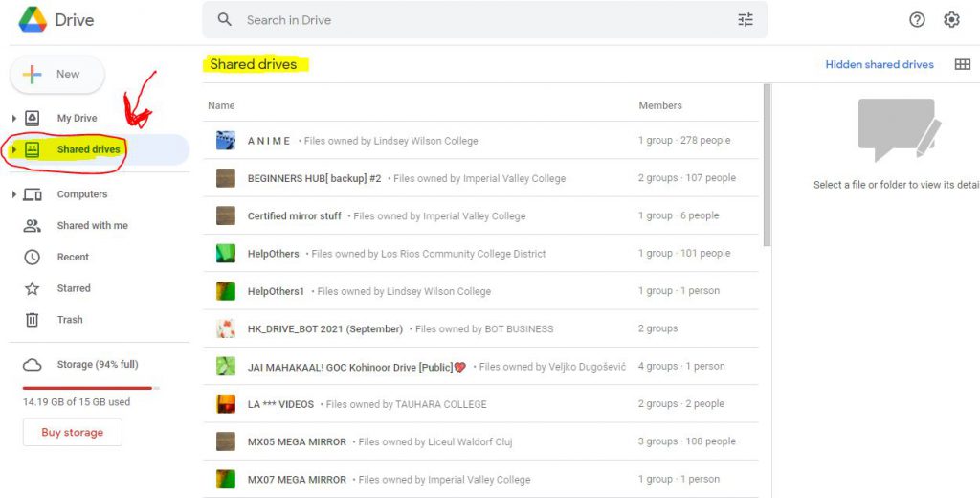The width and height of the screenshot is (980, 498).
Task: Click the Certified mirror stuff thumbnail
Action: tap(226, 215)
